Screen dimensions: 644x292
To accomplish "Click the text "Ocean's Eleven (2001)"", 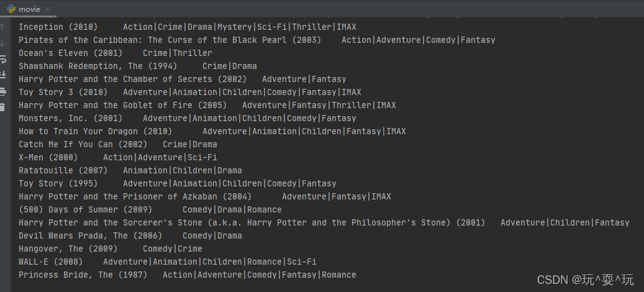I will [x=71, y=53].
